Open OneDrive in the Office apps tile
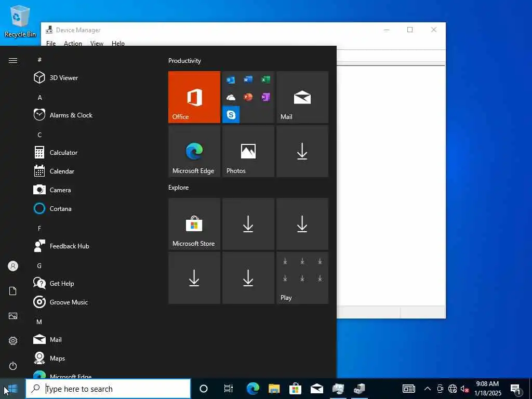532x399 pixels. click(231, 98)
